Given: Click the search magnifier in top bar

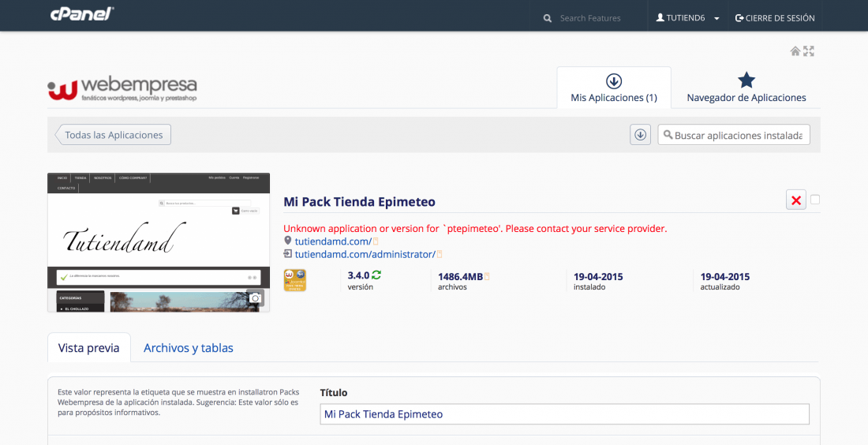Looking at the screenshot, I should (x=548, y=18).
